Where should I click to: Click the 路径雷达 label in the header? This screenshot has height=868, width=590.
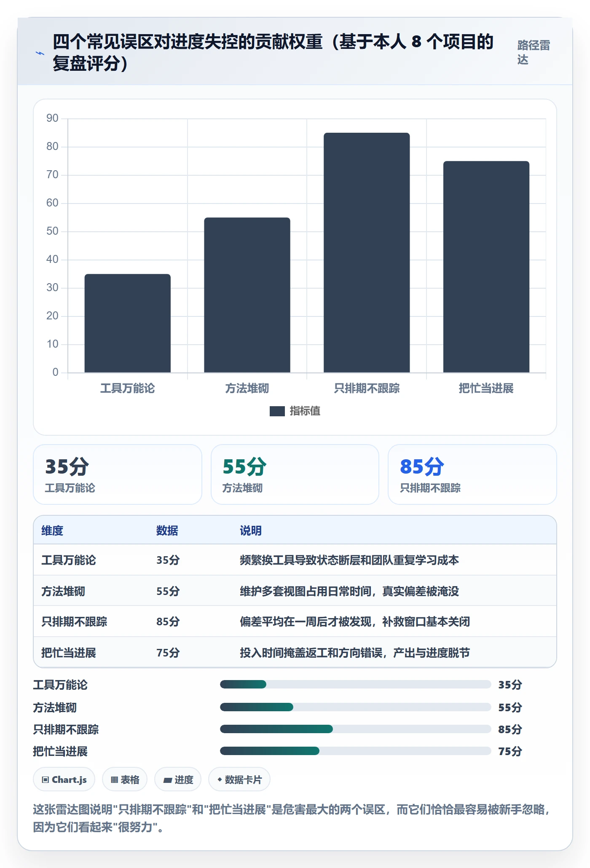(534, 52)
